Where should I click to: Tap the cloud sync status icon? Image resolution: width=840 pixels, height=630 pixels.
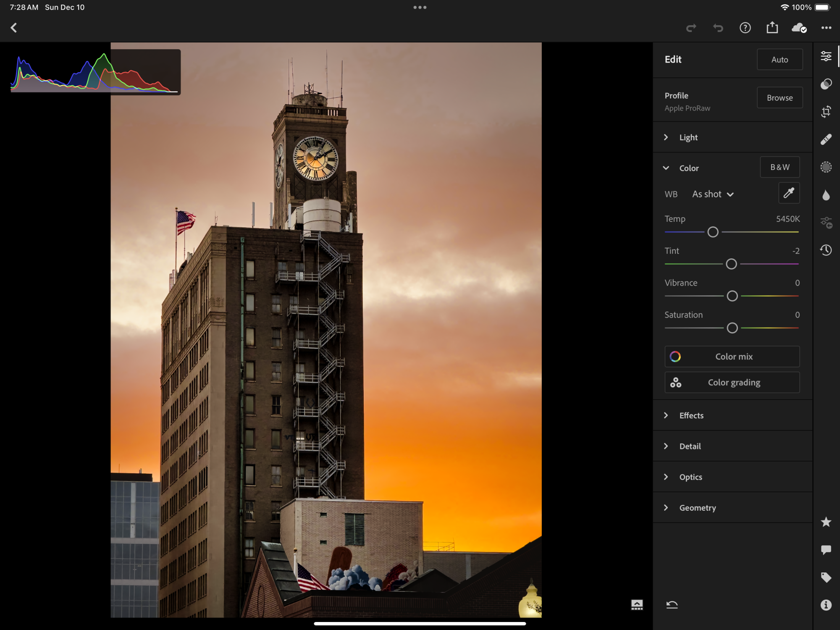[x=799, y=28]
